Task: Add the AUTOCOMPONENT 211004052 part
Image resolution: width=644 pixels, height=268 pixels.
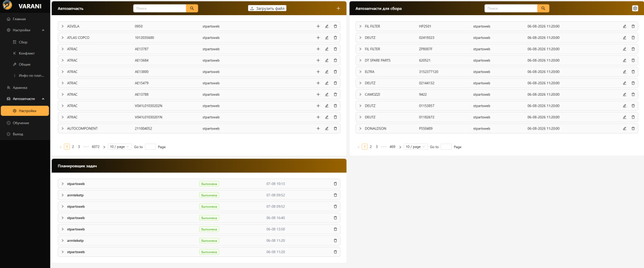Action: (x=318, y=128)
